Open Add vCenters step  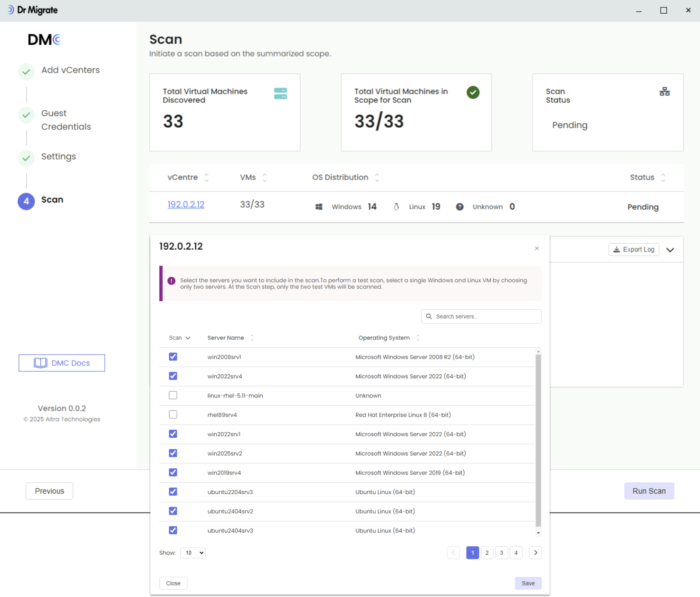tap(70, 70)
